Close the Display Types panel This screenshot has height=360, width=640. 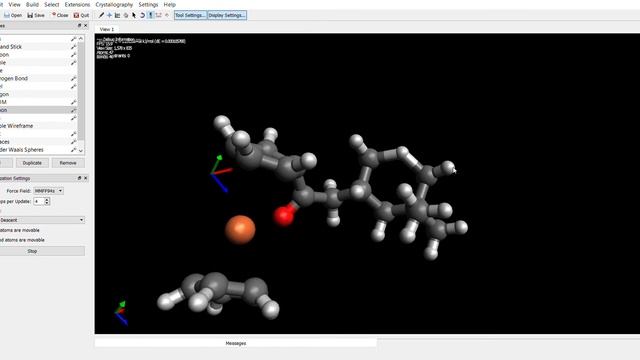[x=85, y=25]
